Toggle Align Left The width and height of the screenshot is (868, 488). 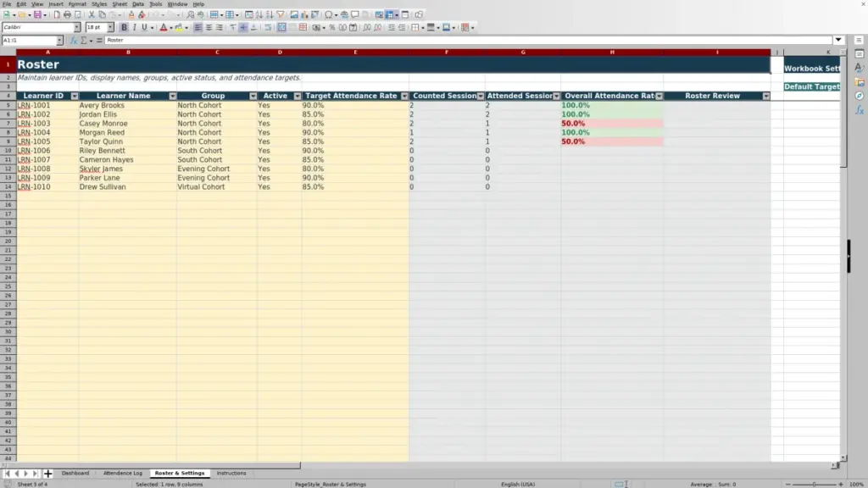(198, 27)
